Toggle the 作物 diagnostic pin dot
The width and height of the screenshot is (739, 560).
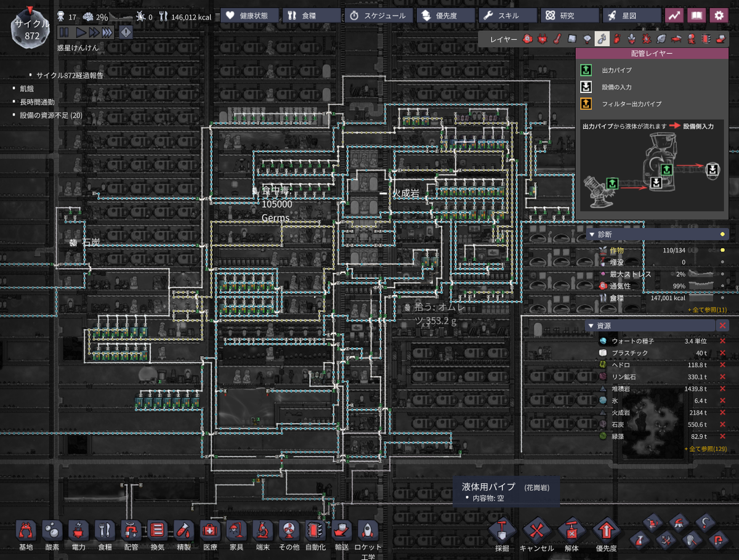(x=722, y=251)
